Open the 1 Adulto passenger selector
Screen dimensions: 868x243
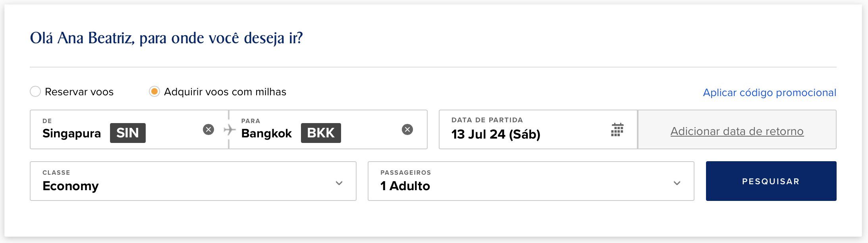(531, 181)
